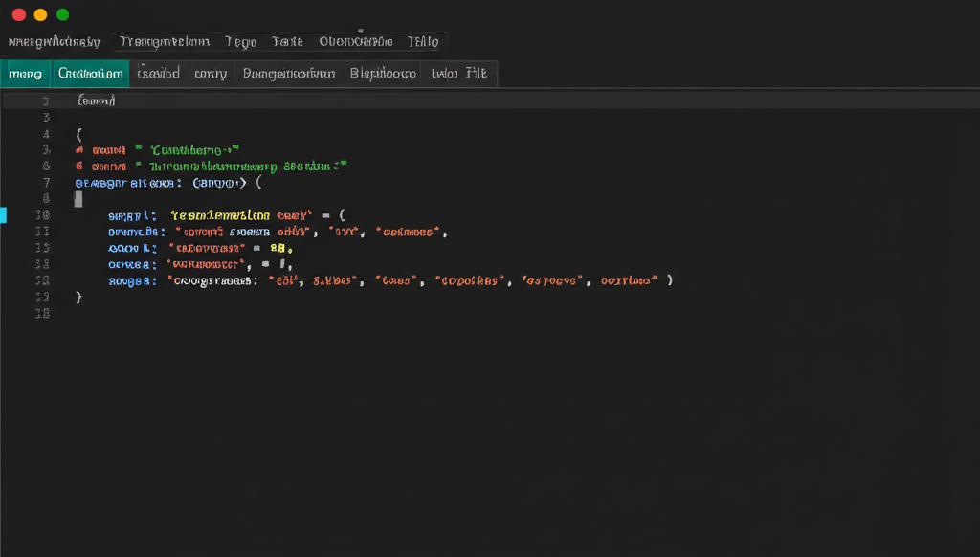Image resolution: width=980 pixels, height=557 pixels.
Task: Maximize the window with the green button
Action: 62,14
